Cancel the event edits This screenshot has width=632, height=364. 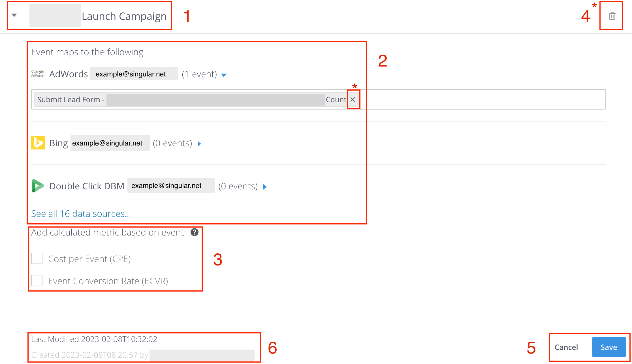click(x=566, y=347)
